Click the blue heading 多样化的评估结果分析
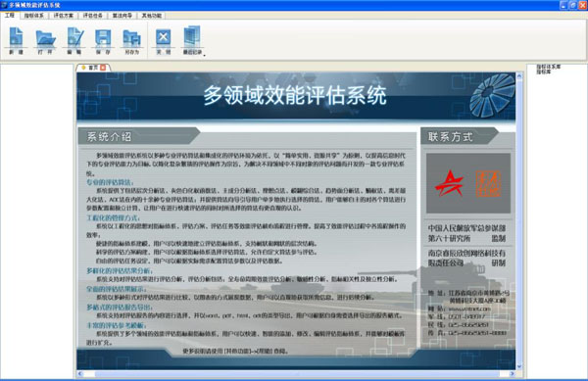Viewport: 588px width, 381px height. click(x=120, y=270)
